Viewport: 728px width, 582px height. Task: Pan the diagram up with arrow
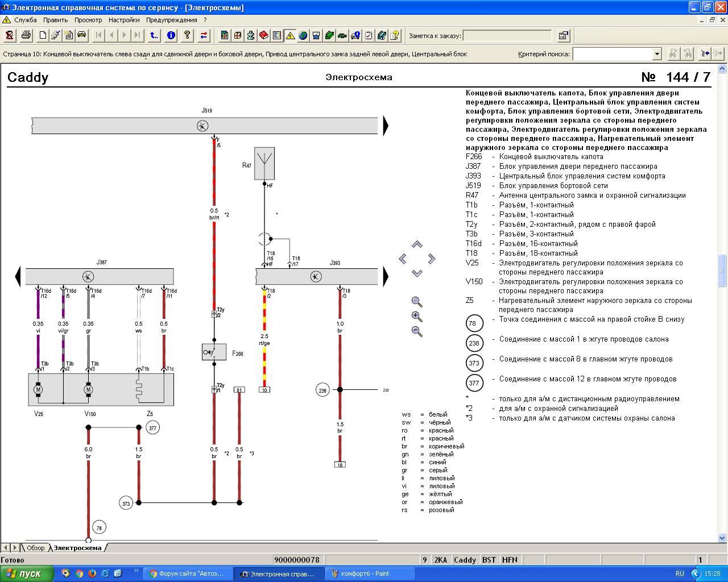click(417, 244)
